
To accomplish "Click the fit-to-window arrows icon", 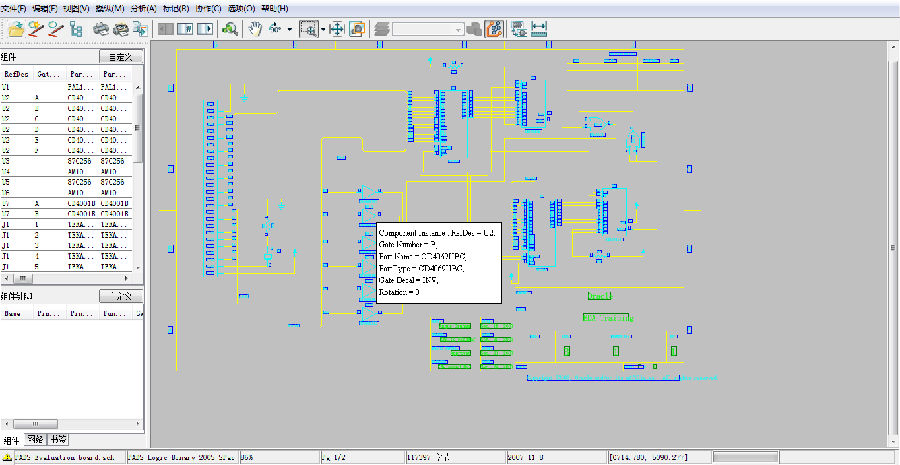I will [337, 29].
